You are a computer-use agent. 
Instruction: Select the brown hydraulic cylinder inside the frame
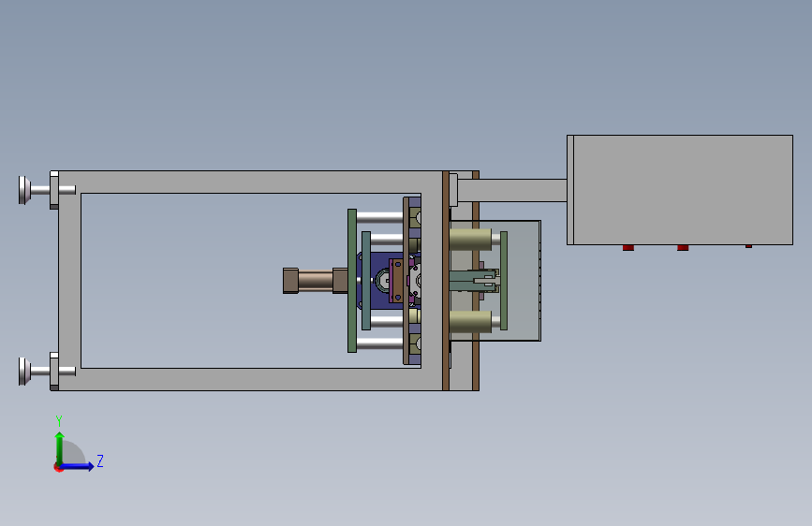pyautogui.click(x=316, y=281)
